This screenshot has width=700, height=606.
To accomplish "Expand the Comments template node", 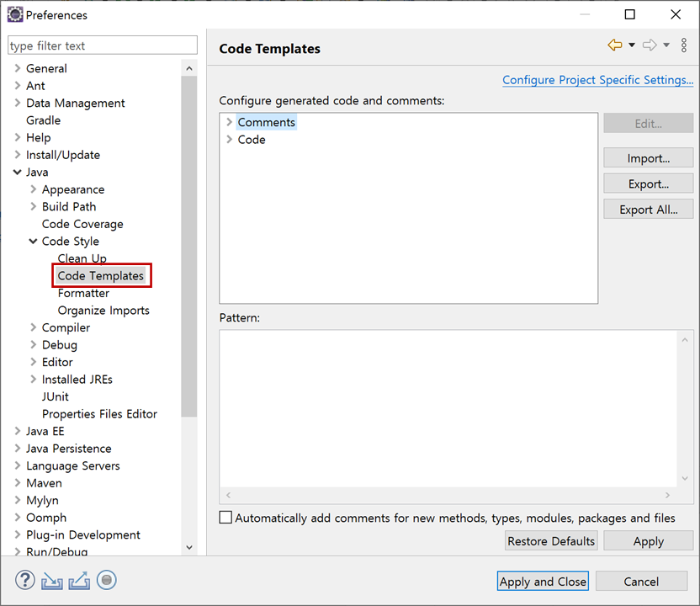I will (228, 121).
